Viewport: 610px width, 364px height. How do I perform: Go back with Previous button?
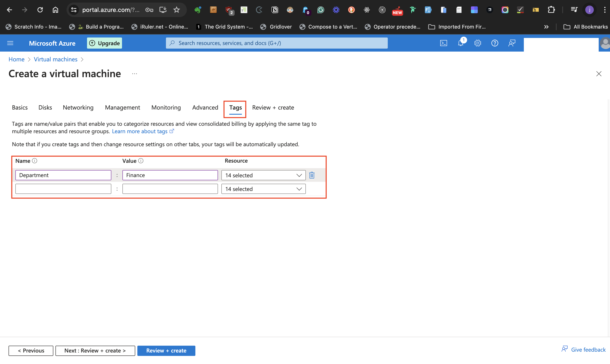[31, 351]
